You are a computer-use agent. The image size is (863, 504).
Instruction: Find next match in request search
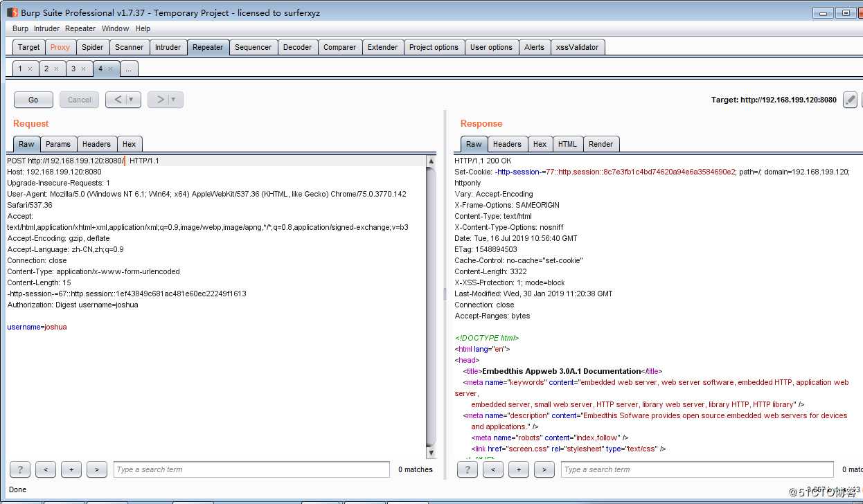coord(97,469)
